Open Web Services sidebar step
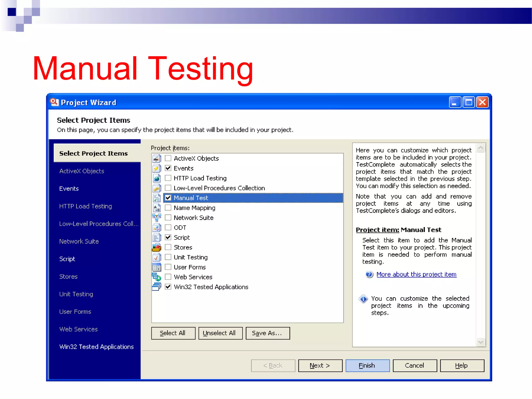The width and height of the screenshot is (532, 399). [78, 329]
